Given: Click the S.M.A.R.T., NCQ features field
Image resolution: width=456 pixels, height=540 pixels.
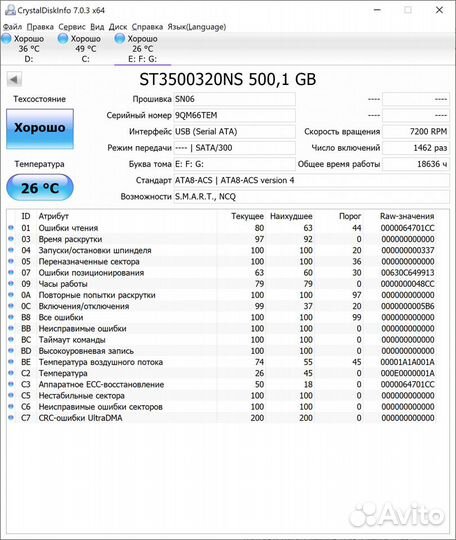Looking at the screenshot, I should tap(311, 197).
